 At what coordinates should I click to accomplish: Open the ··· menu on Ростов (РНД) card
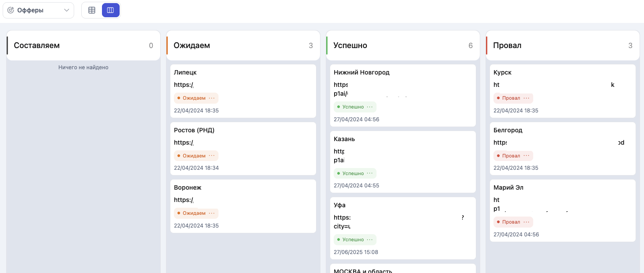point(211,156)
